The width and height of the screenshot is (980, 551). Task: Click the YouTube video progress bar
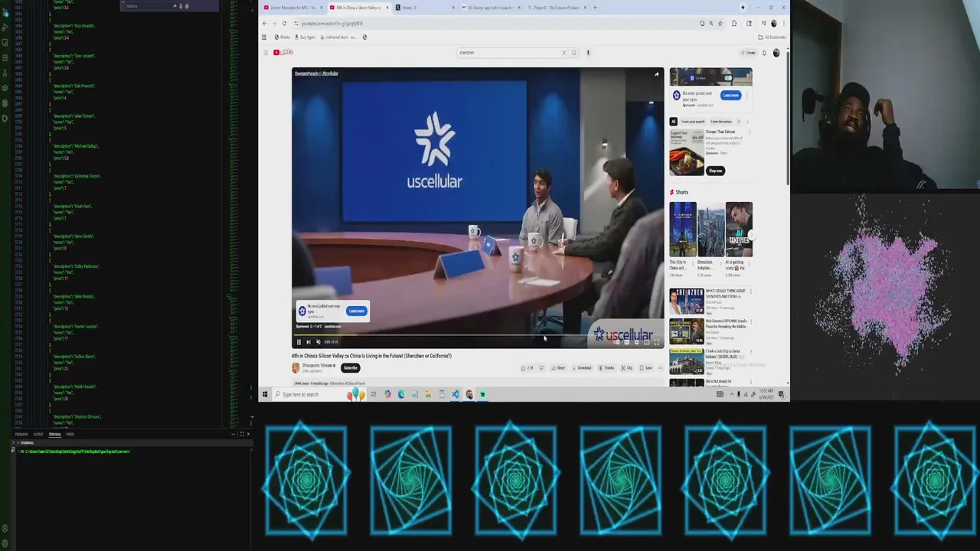(478, 335)
